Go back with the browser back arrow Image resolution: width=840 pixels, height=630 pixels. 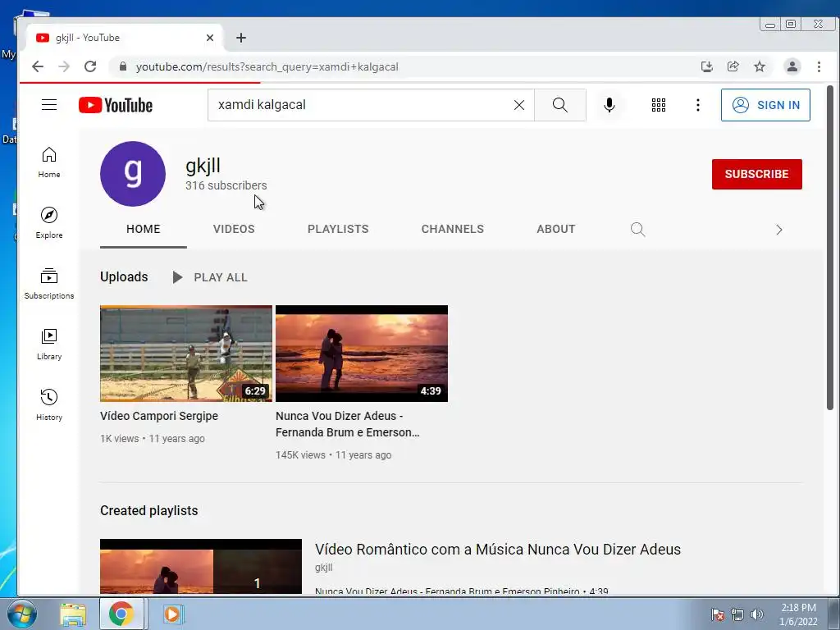coord(38,66)
